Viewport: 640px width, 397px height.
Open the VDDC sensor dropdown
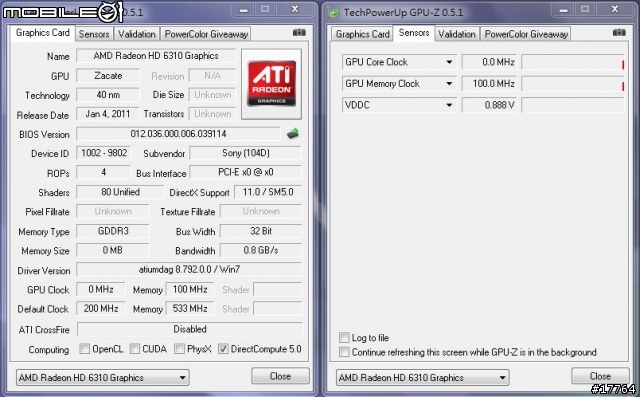click(x=449, y=105)
